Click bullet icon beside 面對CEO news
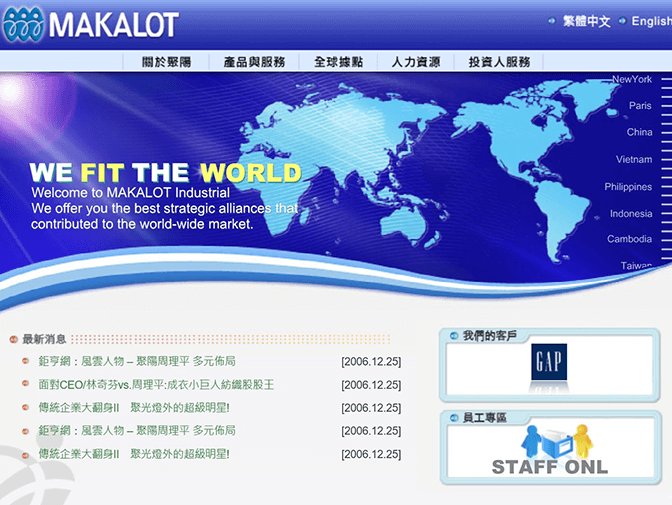This screenshot has height=505, width=672. [x=25, y=384]
